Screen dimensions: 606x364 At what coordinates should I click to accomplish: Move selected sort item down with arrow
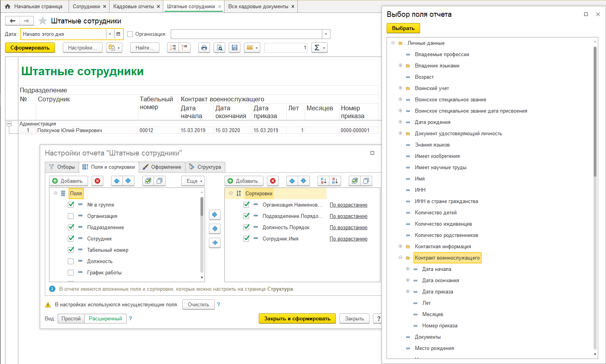coord(303,181)
